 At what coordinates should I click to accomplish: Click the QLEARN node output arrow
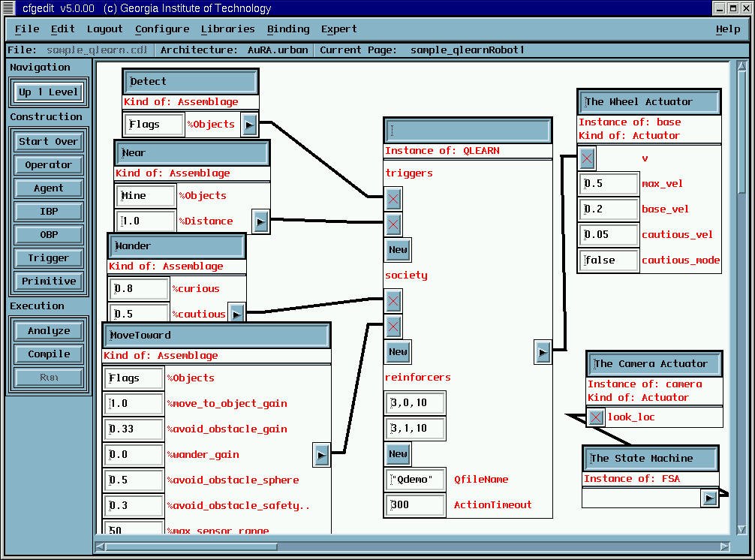tap(543, 351)
